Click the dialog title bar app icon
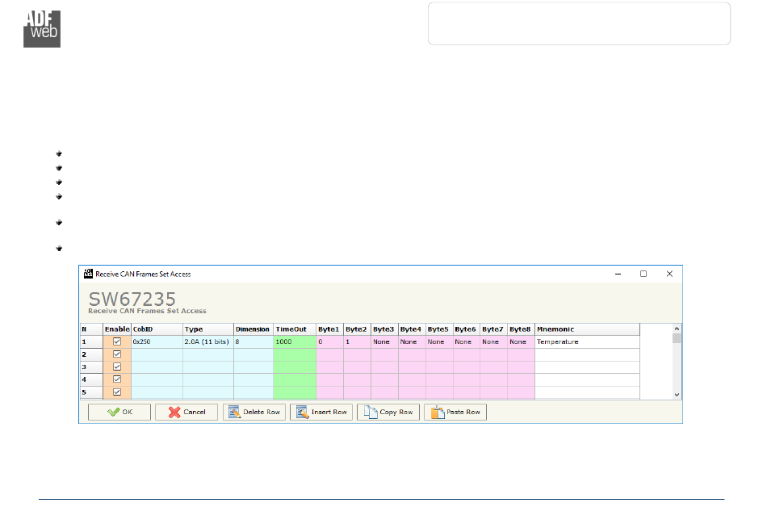Viewport: 767px width, 532px height. click(x=88, y=274)
